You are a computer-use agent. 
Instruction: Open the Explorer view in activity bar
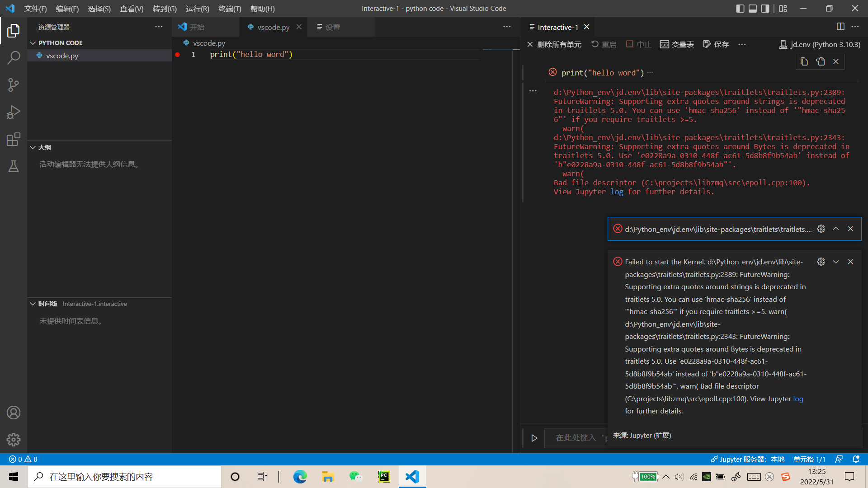coord(14,31)
